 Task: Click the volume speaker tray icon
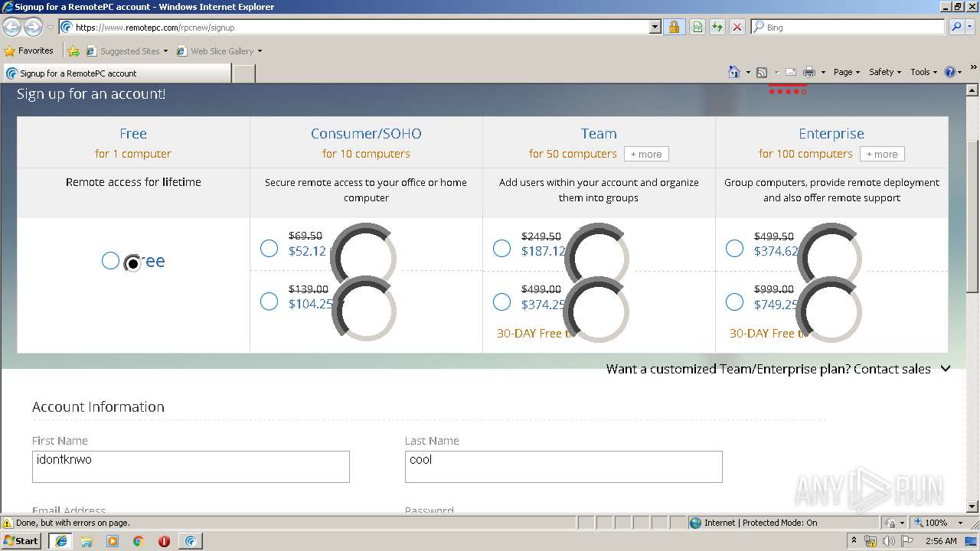tap(889, 541)
